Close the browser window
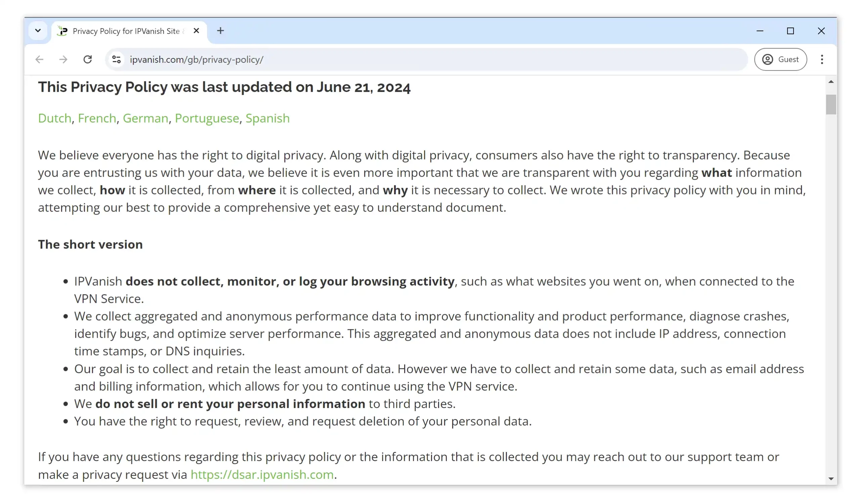 coord(821,31)
